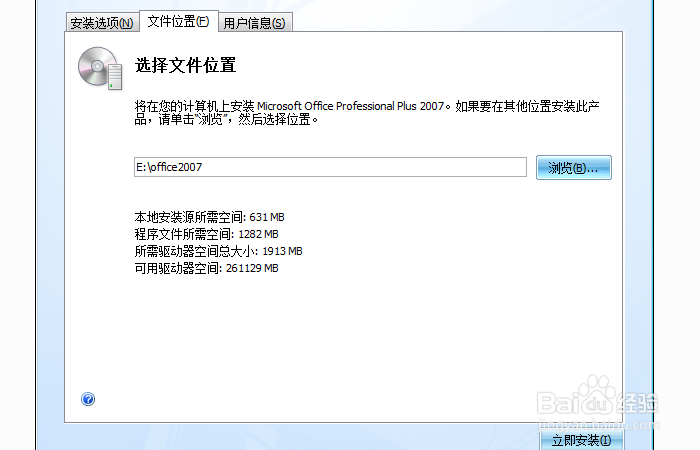Click the 立即安装(I) install button
The height and width of the screenshot is (450, 700).
coord(581,440)
